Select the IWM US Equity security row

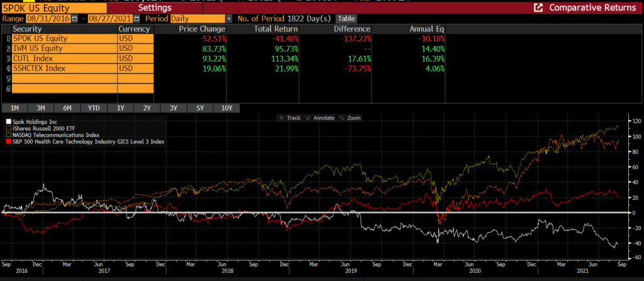pyautogui.click(x=64, y=48)
